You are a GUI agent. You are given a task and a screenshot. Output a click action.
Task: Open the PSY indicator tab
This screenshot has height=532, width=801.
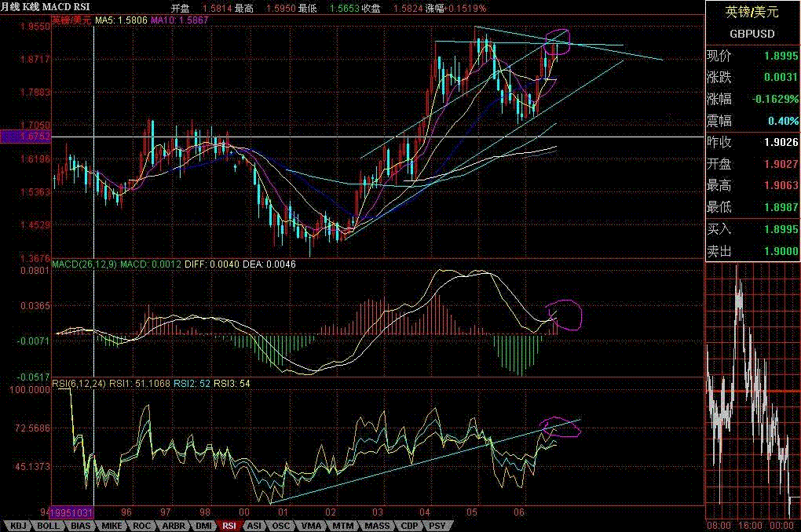pos(437,525)
